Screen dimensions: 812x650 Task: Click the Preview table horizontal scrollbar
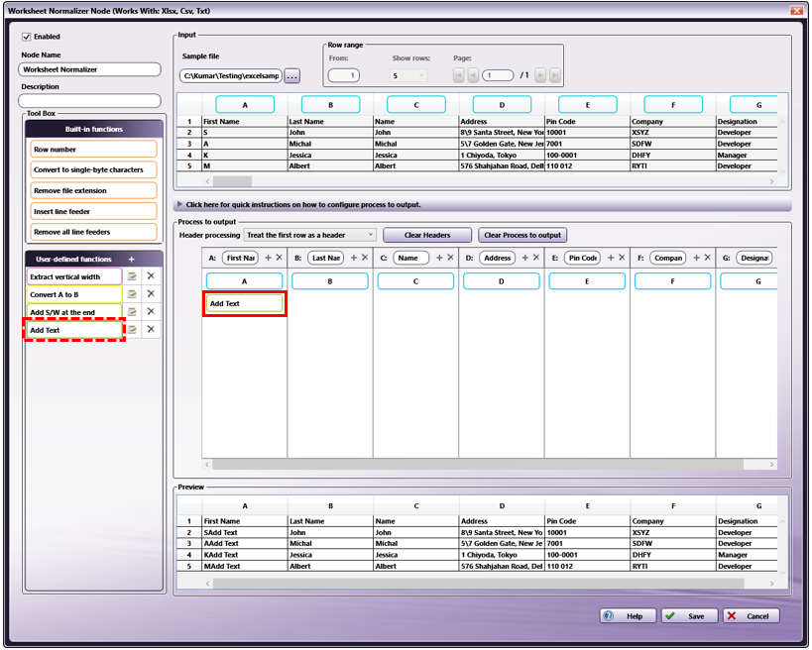point(479,584)
